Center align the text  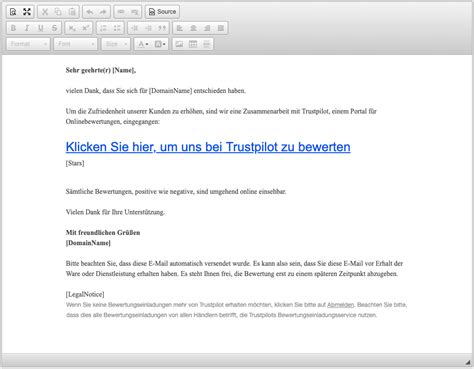click(x=193, y=28)
